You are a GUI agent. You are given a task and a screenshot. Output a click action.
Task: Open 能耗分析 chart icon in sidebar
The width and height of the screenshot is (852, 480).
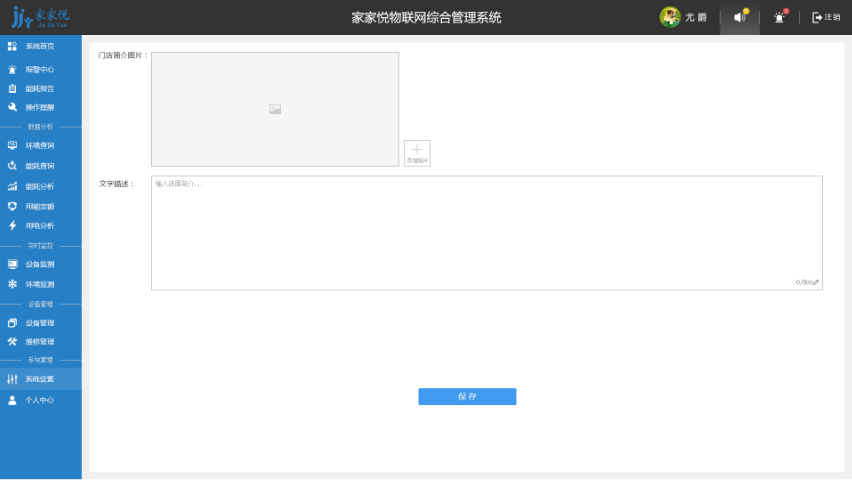click(12, 186)
